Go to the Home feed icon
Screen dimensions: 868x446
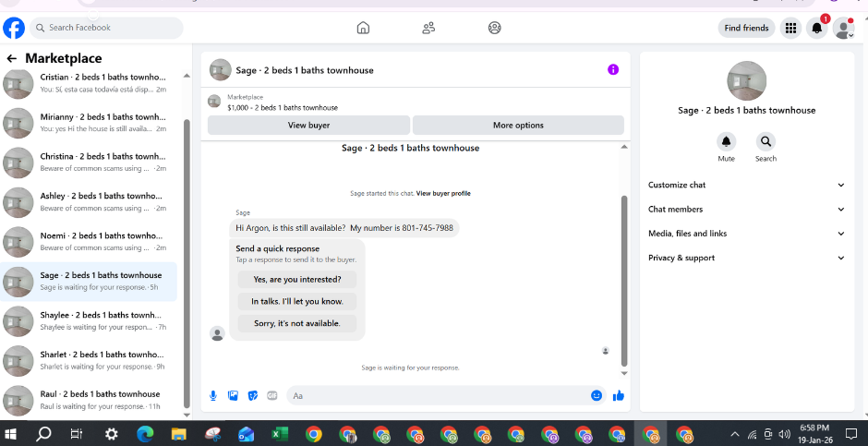363,28
